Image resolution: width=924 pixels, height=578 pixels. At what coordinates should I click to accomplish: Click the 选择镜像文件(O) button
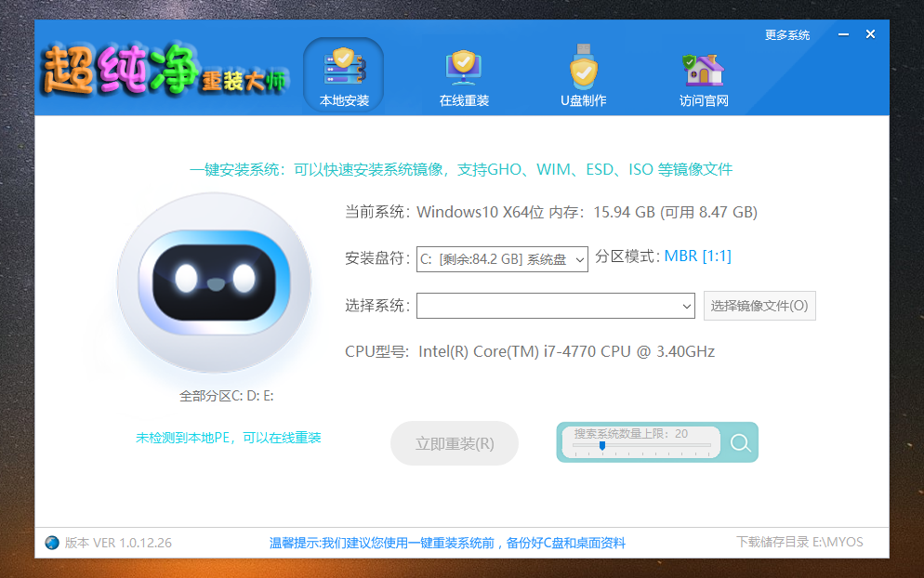(759, 306)
